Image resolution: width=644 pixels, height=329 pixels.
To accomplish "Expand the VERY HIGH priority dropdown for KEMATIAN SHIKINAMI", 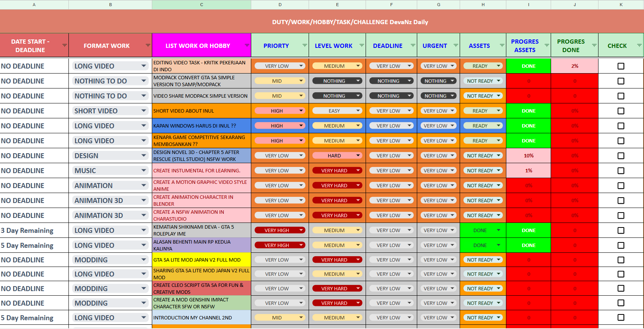I will (x=301, y=230).
